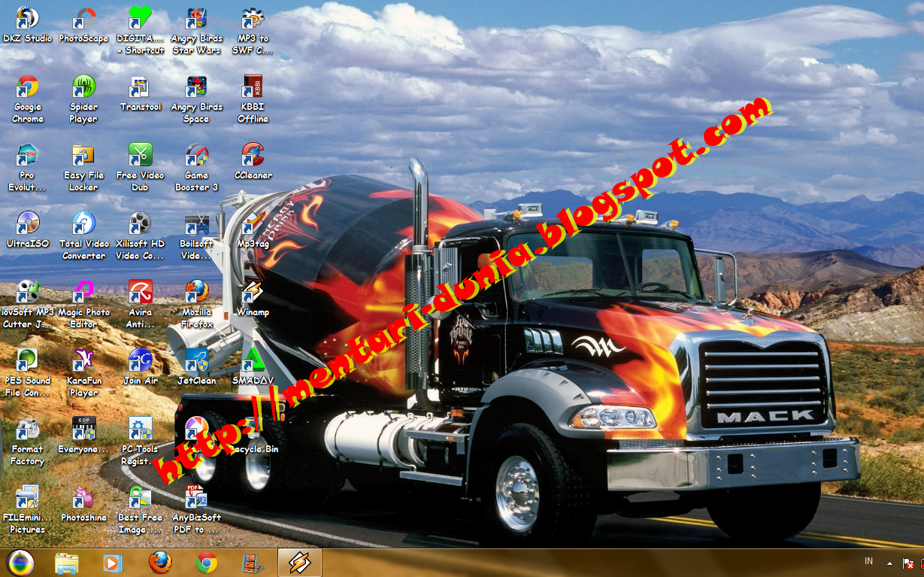Open the KBBI Offline dictionary icon
This screenshot has height=577, width=924.
253,99
